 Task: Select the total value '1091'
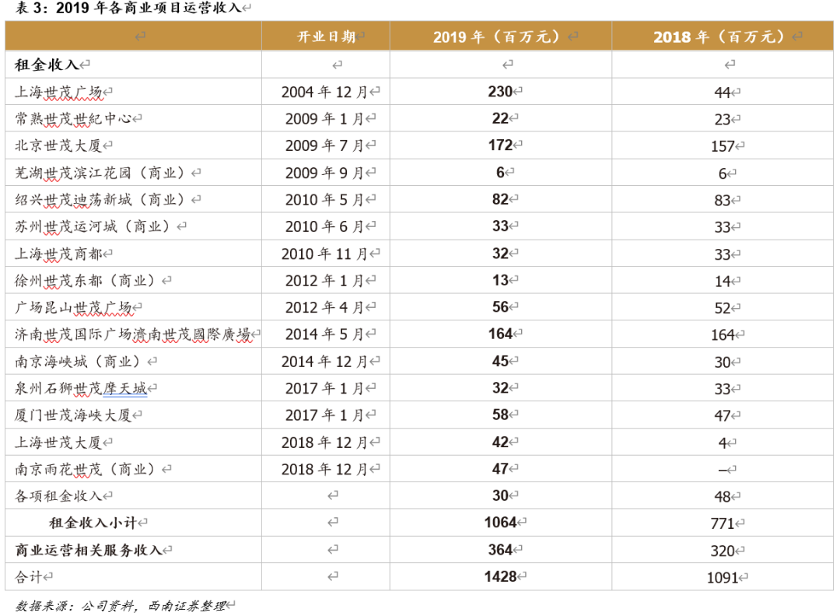pos(723,577)
